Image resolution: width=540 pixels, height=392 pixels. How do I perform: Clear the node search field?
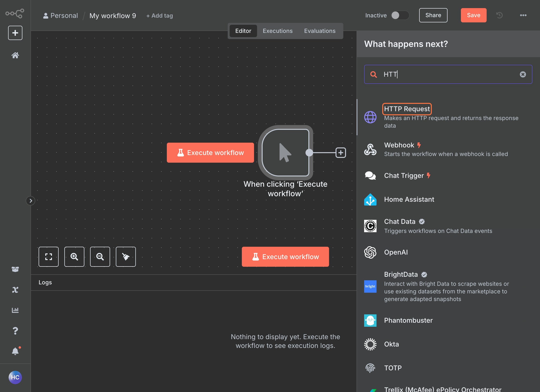coord(523,75)
